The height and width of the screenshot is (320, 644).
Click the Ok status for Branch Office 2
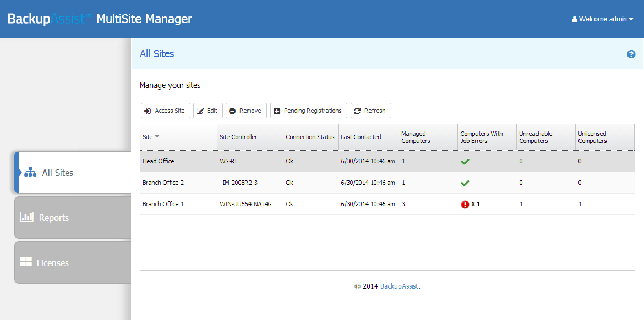290,183
